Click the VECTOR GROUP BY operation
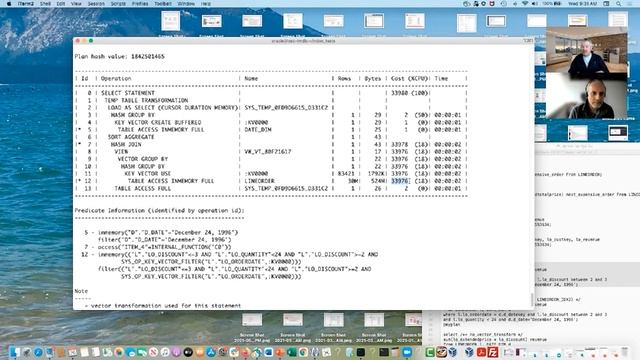Viewport: 640px width, 360px height. (143, 159)
